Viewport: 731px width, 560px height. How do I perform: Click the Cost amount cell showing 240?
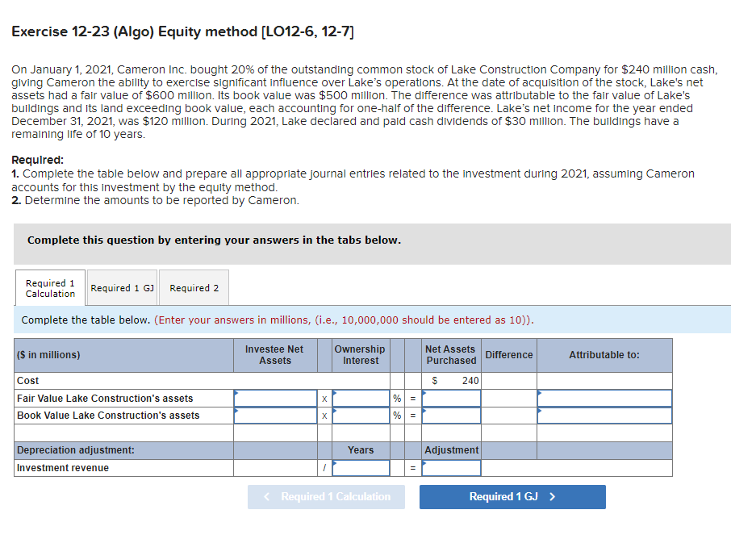click(451, 380)
